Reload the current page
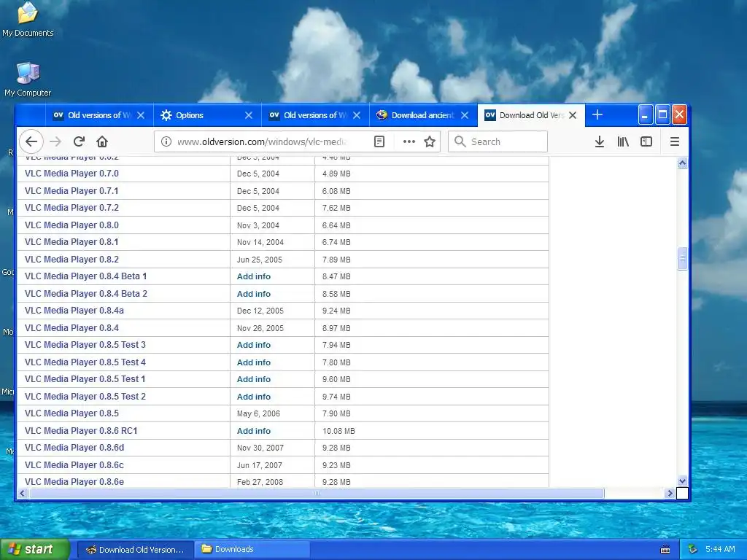This screenshot has width=747, height=560. coord(79,141)
